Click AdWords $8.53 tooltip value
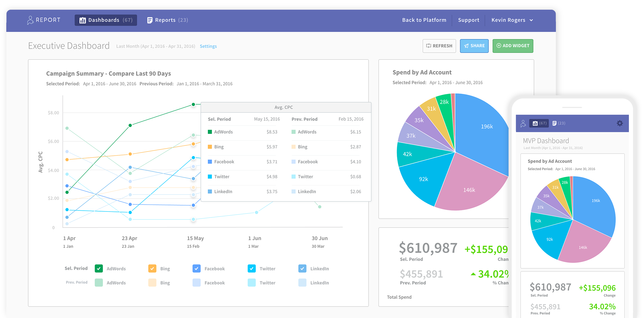644x318 pixels. [272, 132]
